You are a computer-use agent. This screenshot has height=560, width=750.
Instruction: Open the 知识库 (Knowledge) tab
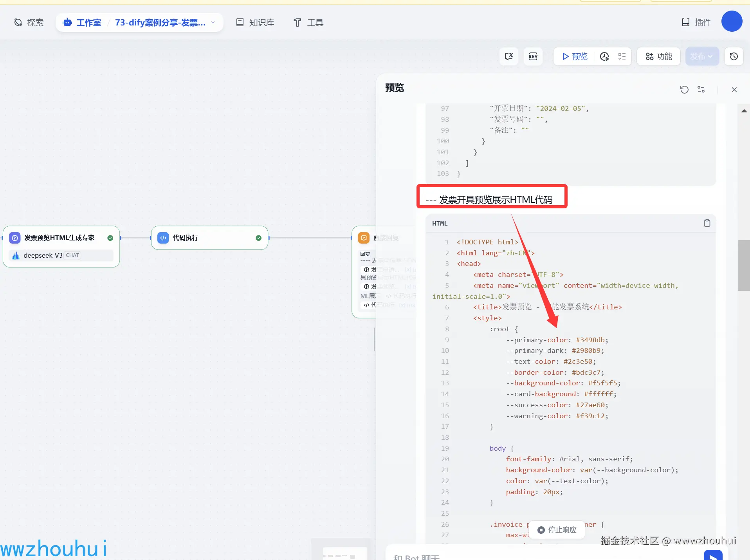(x=255, y=23)
